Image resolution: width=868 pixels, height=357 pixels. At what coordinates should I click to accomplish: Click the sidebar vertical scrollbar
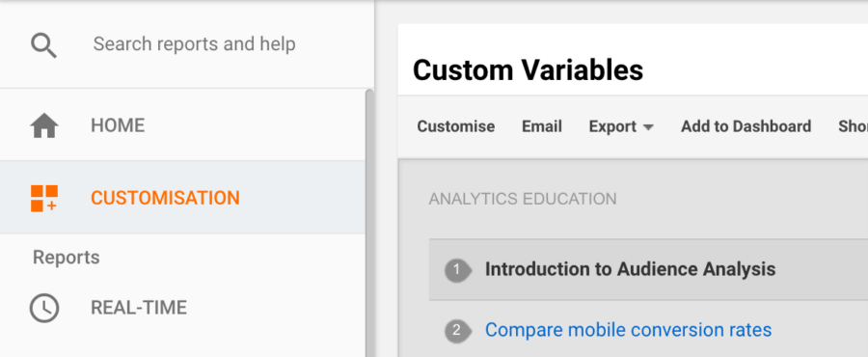[369, 223]
